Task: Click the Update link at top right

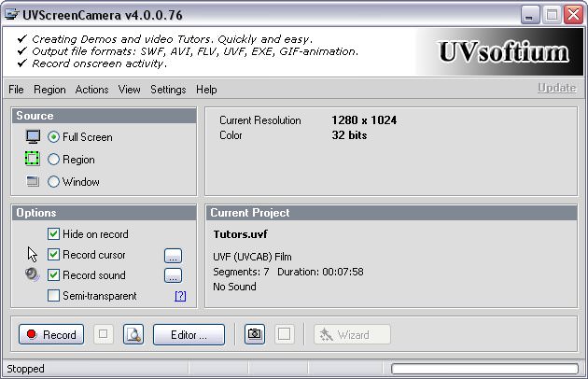Action: [557, 88]
